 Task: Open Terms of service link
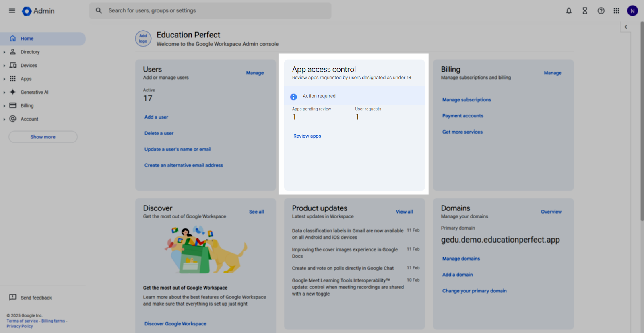(x=22, y=321)
